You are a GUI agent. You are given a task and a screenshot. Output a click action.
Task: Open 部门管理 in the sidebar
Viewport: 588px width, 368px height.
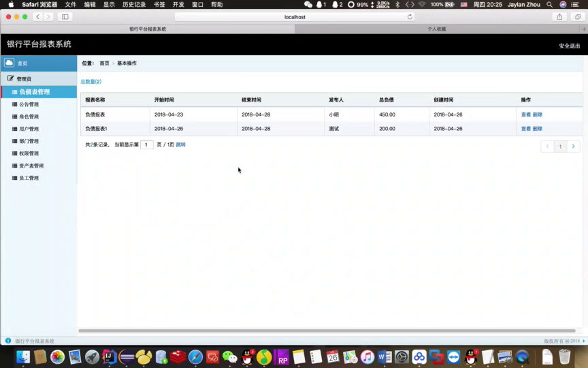pyautogui.click(x=29, y=141)
